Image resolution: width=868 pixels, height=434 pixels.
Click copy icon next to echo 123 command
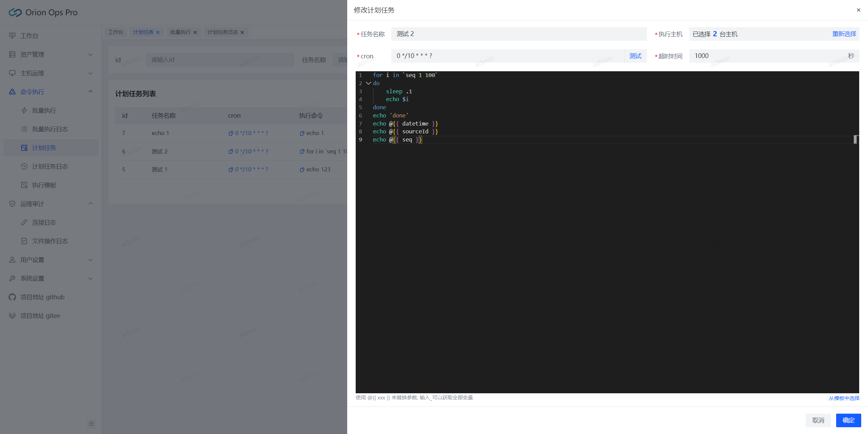(302, 170)
